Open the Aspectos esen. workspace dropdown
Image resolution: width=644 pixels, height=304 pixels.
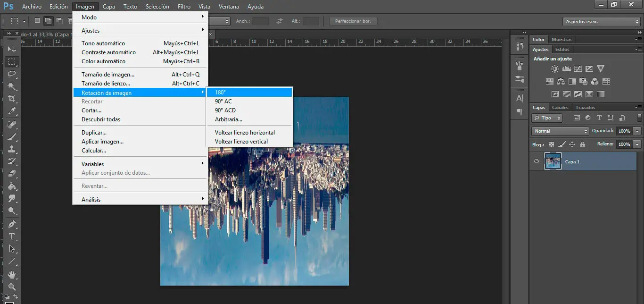pos(602,22)
